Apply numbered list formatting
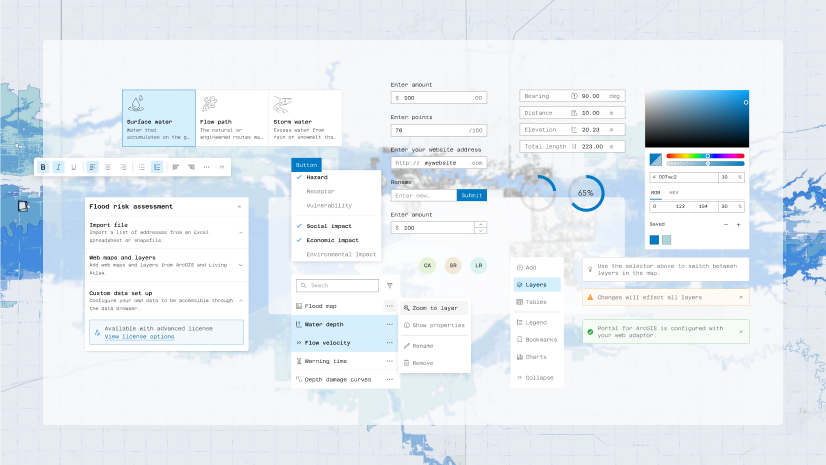This screenshot has width=826, height=465. 157,167
